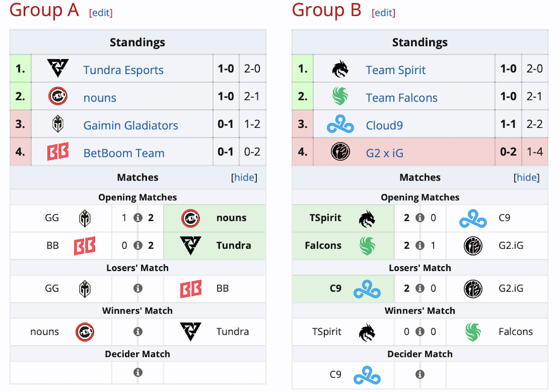Open info icon for Group A Decider Match
The width and height of the screenshot is (560, 392).
coord(138,372)
